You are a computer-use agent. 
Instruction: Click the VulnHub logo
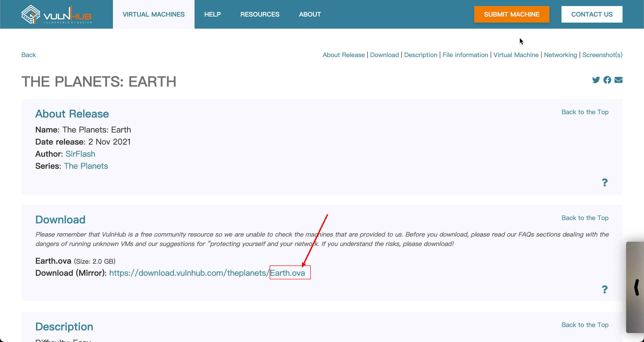[x=57, y=15]
